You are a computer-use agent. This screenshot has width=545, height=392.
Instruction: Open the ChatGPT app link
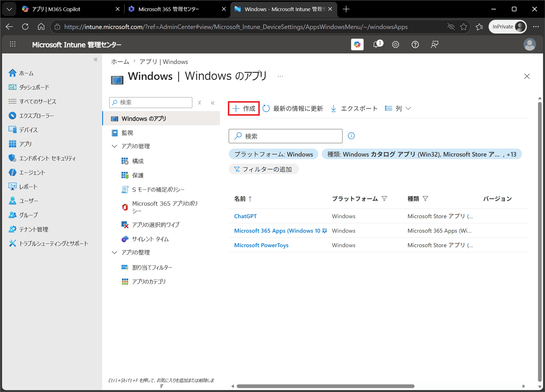(245, 216)
